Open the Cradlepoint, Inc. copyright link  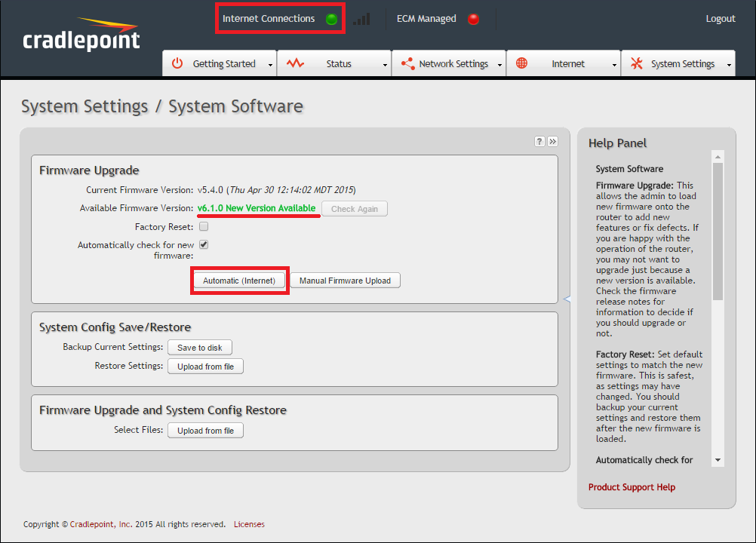pyautogui.click(x=101, y=524)
